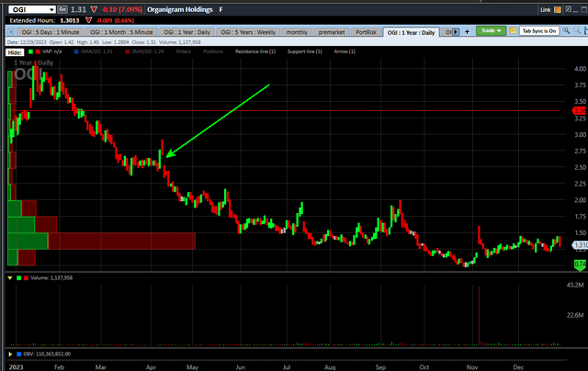Open the OGI symbol dropdown
Screen dimensions: 588x371
(x=51, y=8)
